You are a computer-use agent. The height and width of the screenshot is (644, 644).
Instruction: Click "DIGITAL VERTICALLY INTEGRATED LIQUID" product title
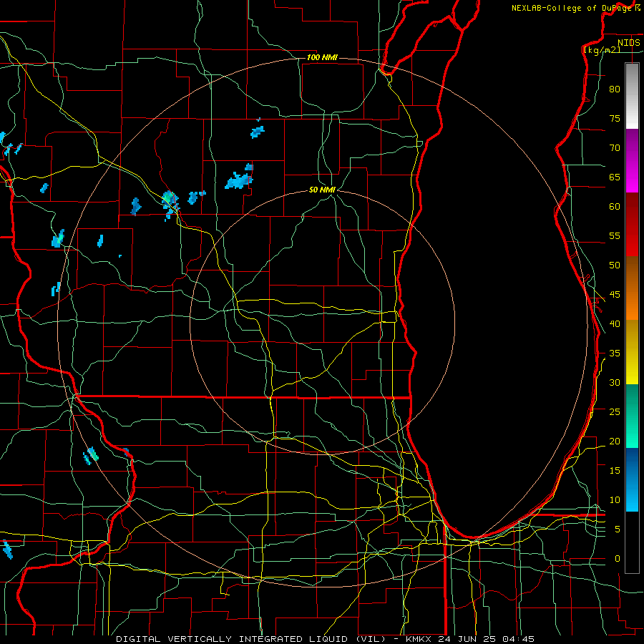coord(233,639)
